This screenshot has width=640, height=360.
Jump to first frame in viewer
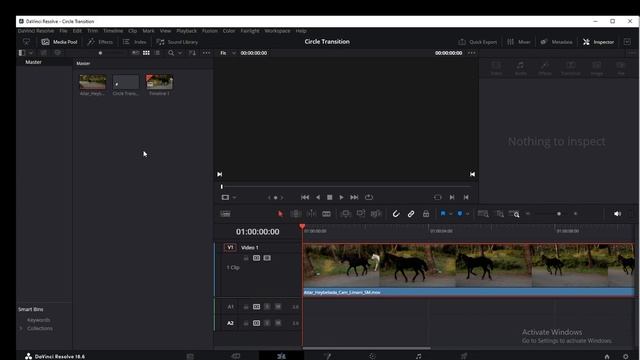coord(305,197)
